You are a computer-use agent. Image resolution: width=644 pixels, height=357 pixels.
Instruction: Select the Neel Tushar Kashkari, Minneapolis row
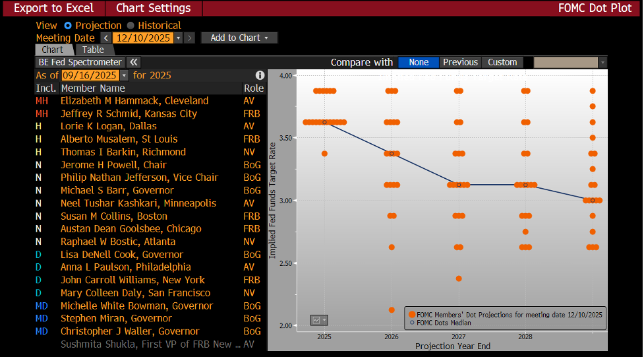(150, 203)
